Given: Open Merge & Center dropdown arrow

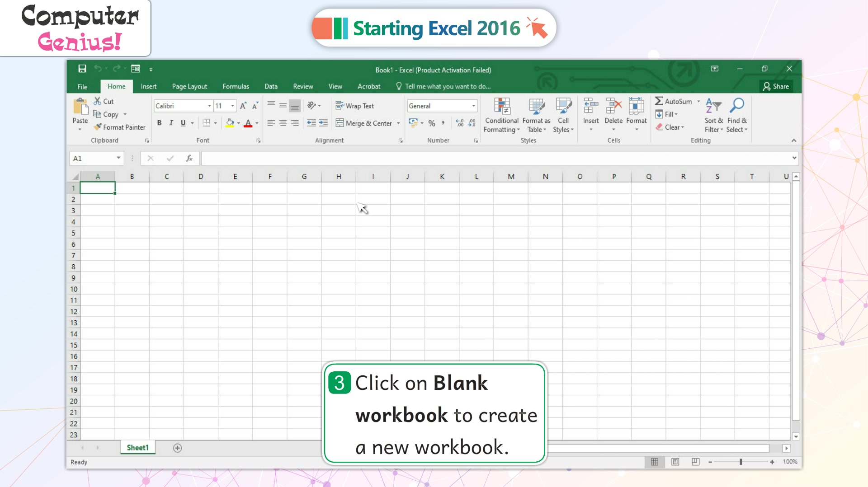Looking at the screenshot, I should point(398,123).
